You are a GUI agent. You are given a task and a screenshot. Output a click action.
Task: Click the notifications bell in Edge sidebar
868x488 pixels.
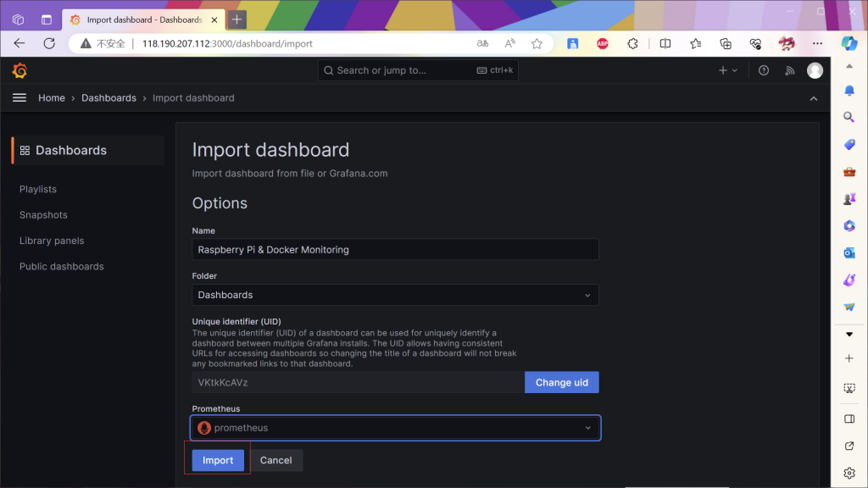point(849,90)
